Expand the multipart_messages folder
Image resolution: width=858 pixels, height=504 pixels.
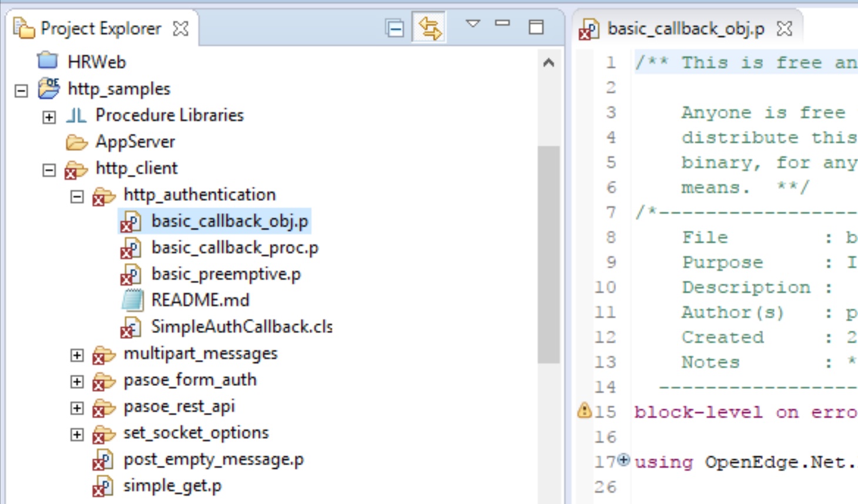click(x=77, y=355)
